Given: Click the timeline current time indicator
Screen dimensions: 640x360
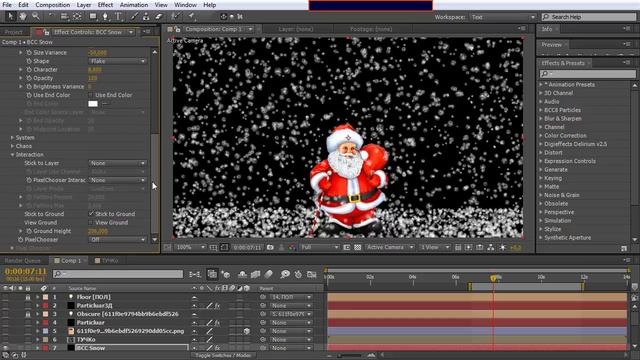Looking at the screenshot, I should 493,278.
